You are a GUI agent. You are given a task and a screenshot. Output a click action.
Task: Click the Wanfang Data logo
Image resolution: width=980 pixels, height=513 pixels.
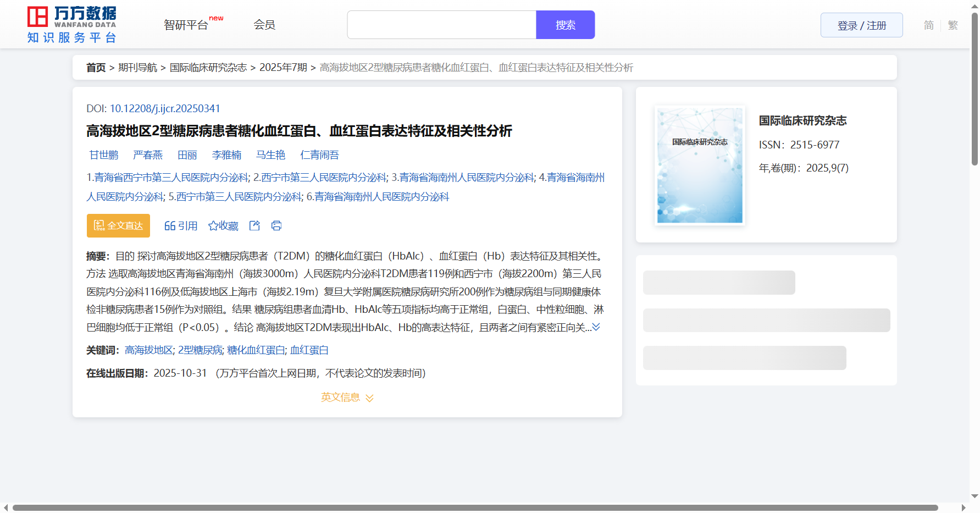coord(71,25)
